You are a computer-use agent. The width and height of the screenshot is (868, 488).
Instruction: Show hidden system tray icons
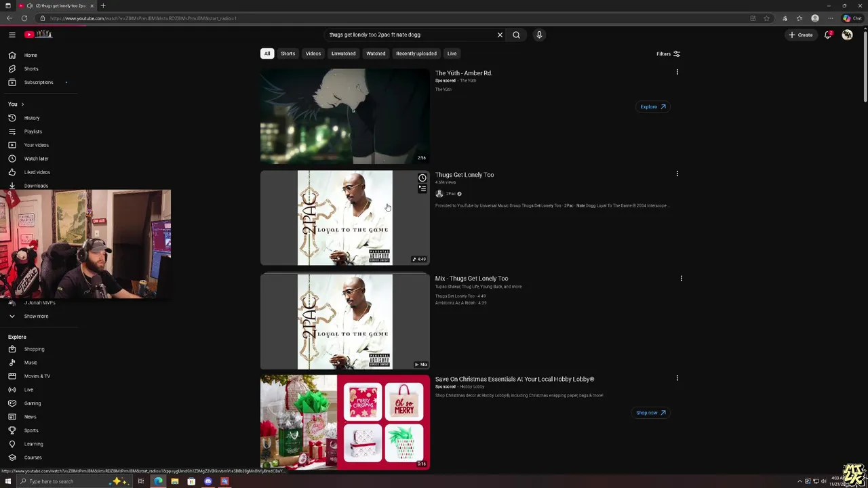[x=800, y=481]
